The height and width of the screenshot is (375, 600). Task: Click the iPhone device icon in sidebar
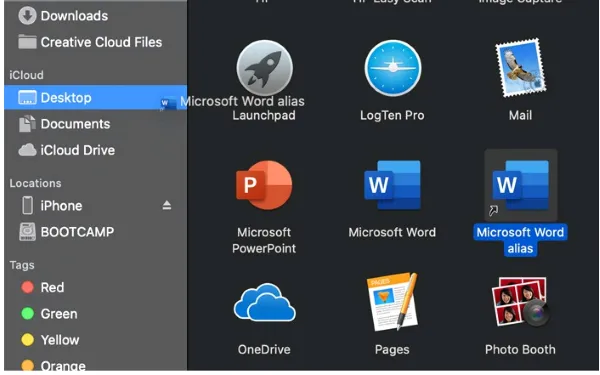pyautogui.click(x=28, y=205)
